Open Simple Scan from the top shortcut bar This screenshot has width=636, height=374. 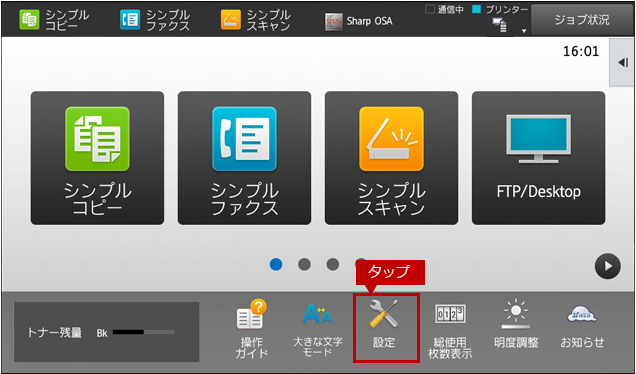pyautogui.click(x=256, y=20)
